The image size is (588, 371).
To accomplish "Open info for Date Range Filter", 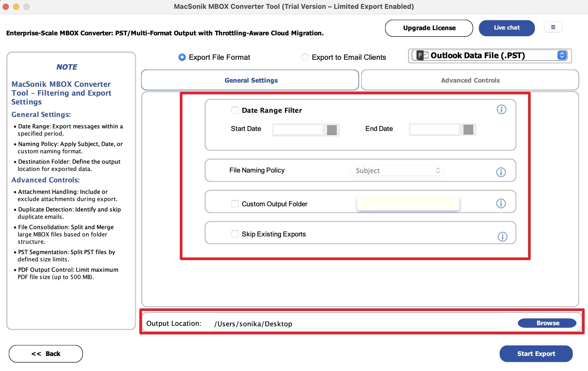I will click(x=501, y=109).
